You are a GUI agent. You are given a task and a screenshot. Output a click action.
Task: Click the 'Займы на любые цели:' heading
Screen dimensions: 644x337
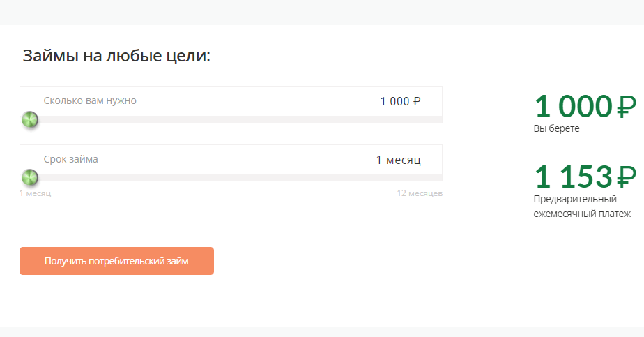point(116,56)
